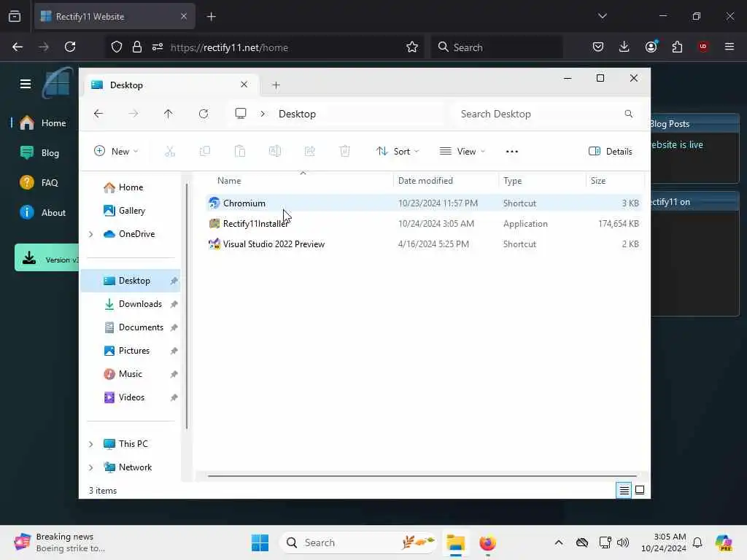This screenshot has width=747, height=560.
Task: Open the Windows Start menu
Action: pos(260,542)
